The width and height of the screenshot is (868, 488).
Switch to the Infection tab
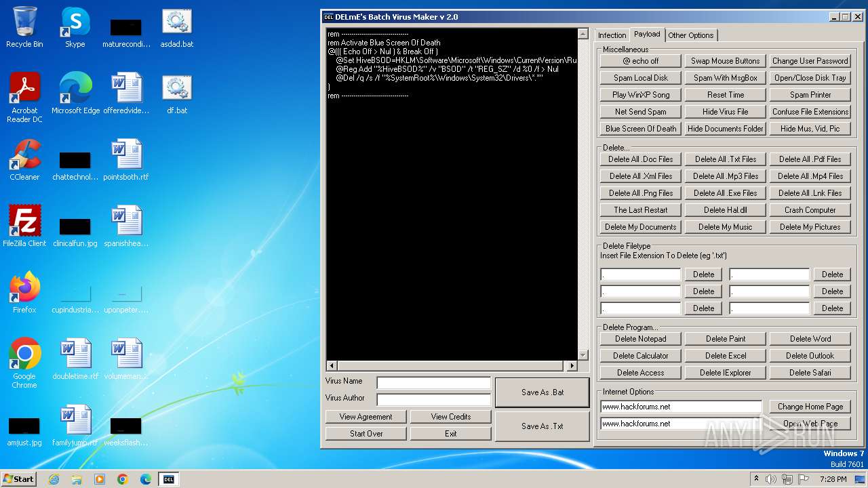point(612,35)
